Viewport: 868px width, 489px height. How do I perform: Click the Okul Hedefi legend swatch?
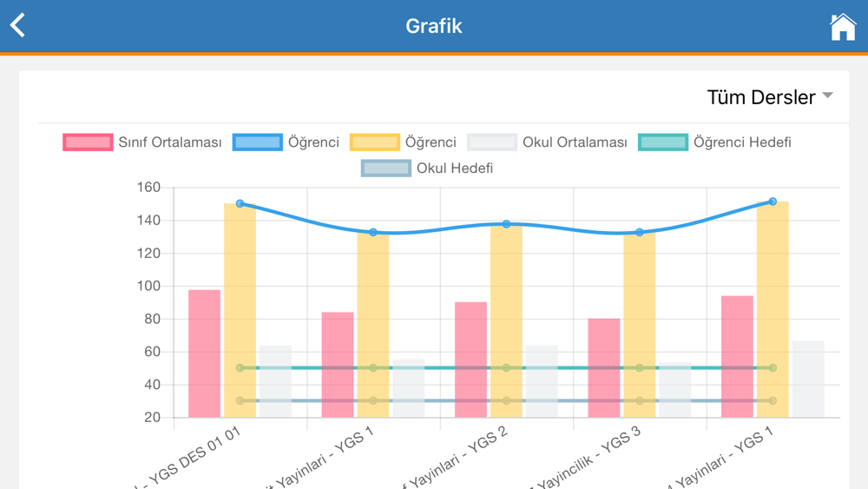386,168
